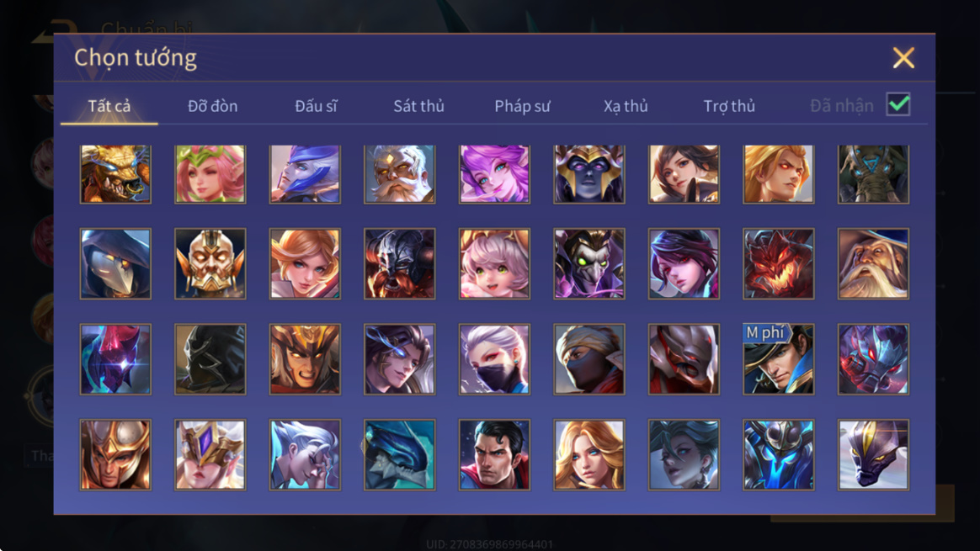Filter by the 'Xạ thủ' tab
This screenshot has width=980, height=551.
626,106
